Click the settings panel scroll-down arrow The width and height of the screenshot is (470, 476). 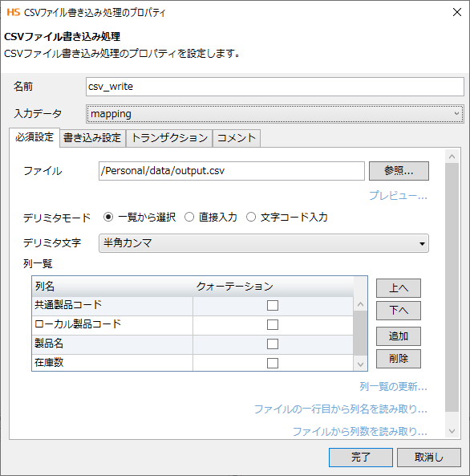452,431
